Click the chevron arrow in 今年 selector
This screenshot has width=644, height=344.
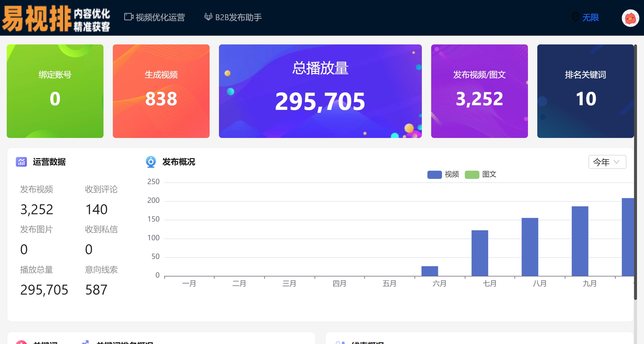(617, 162)
